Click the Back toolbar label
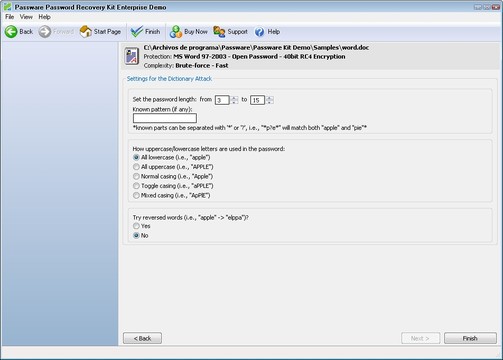 click(26, 32)
